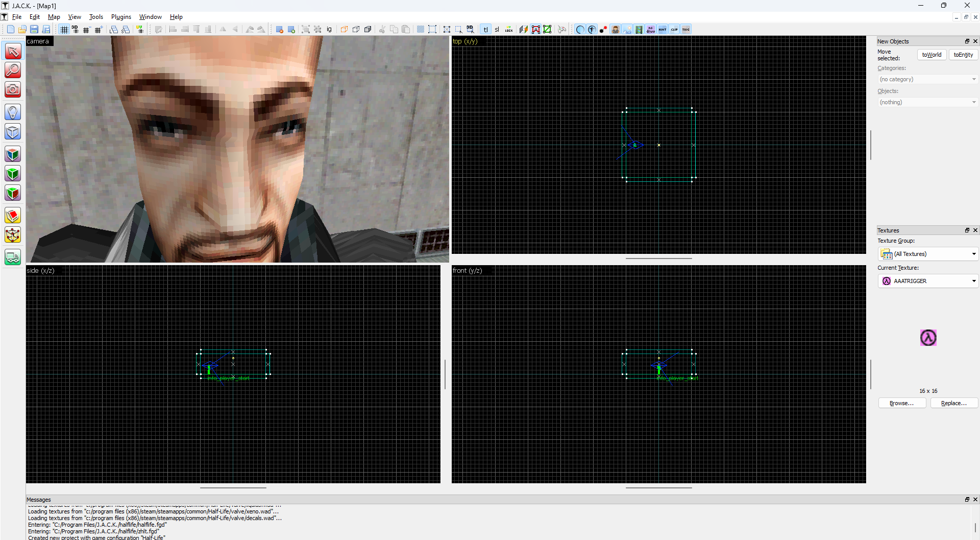Activate the Camera tool
980x540 pixels.
(x=13, y=89)
